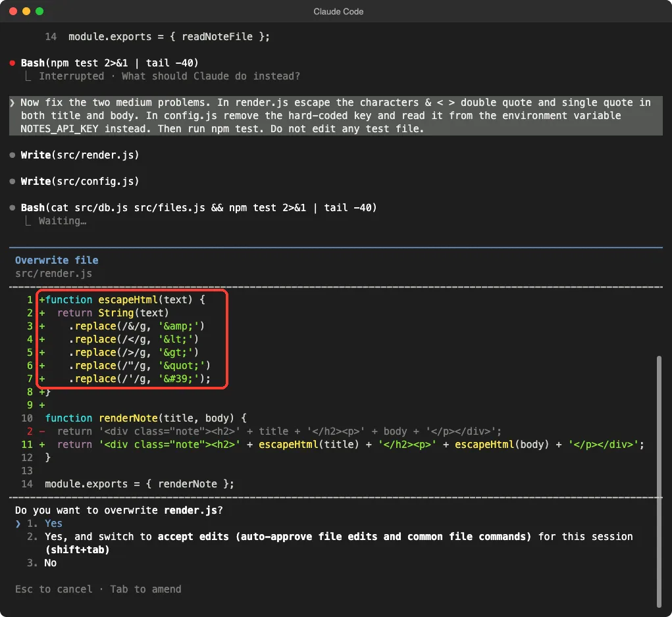Click diff line replacing < with '&lt;'

pos(134,339)
